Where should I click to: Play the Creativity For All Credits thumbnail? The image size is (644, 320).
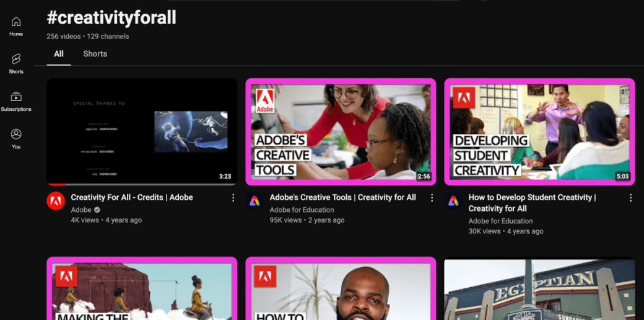click(142, 131)
